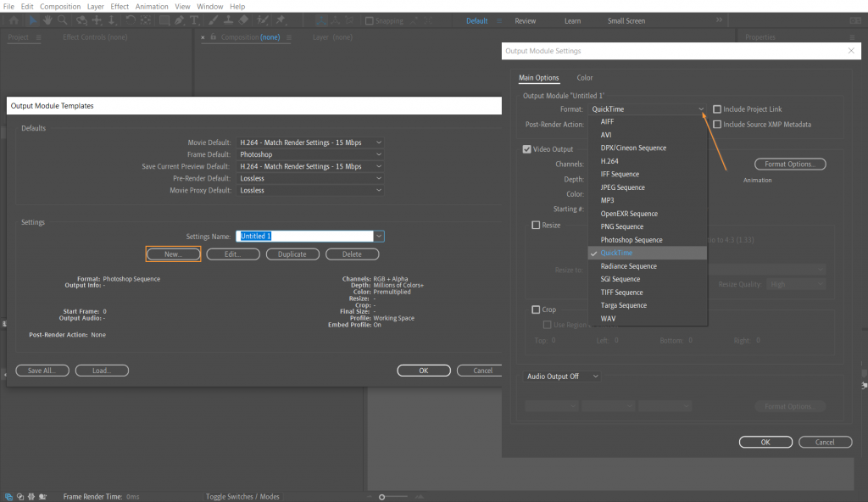This screenshot has width=868, height=502.
Task: Select the Type tool
Action: click(x=193, y=20)
